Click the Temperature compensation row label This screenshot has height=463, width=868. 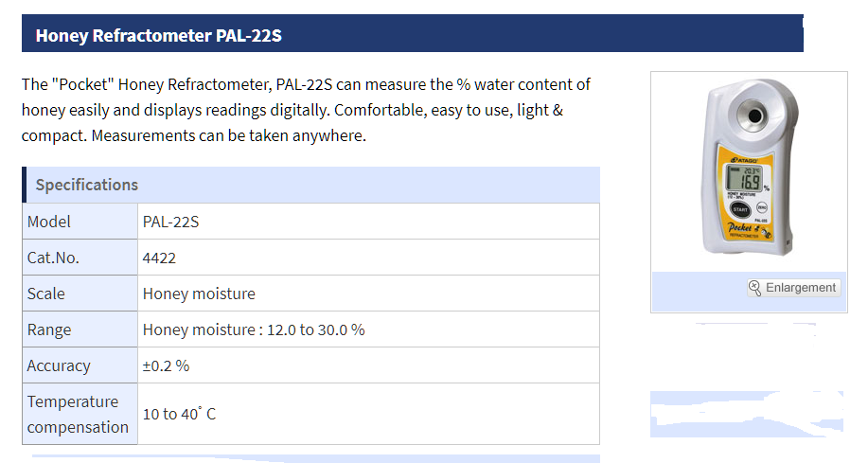pos(80,414)
